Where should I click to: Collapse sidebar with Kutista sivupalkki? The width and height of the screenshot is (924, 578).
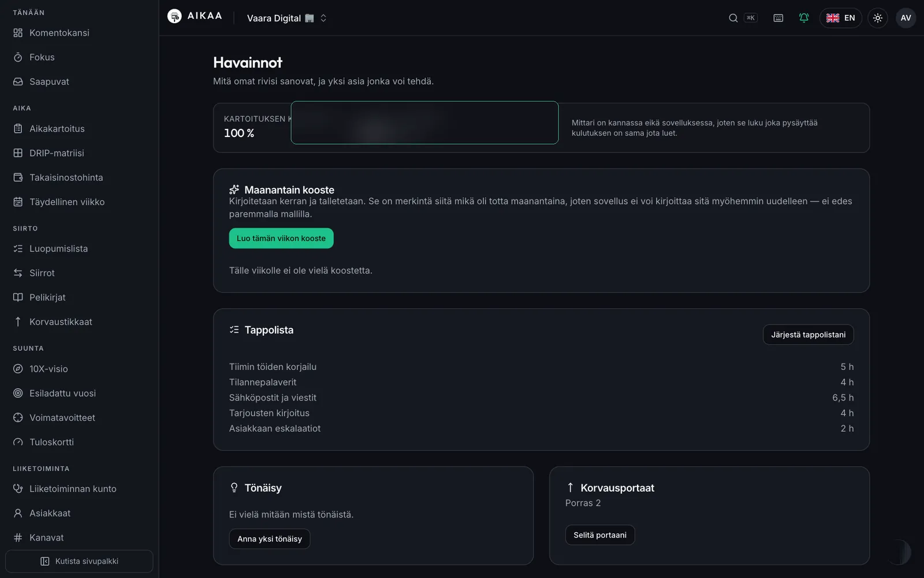(x=79, y=561)
